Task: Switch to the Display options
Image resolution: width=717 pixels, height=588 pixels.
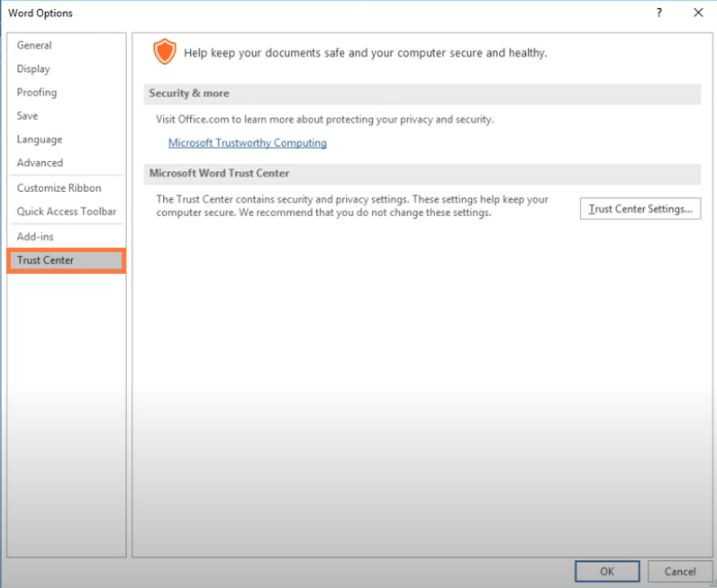Action: pos(33,69)
